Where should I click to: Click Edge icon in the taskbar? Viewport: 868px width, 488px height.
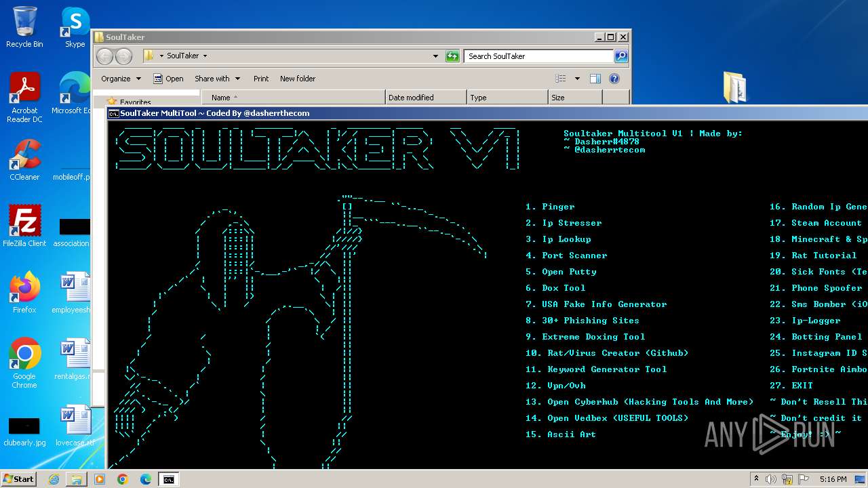146,479
